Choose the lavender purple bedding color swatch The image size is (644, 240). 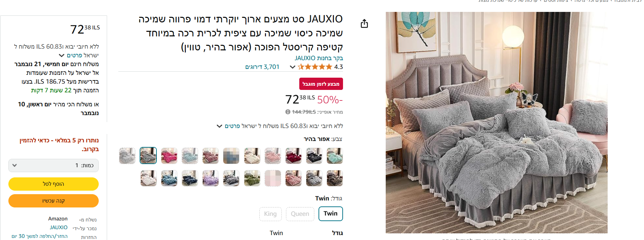click(210, 178)
